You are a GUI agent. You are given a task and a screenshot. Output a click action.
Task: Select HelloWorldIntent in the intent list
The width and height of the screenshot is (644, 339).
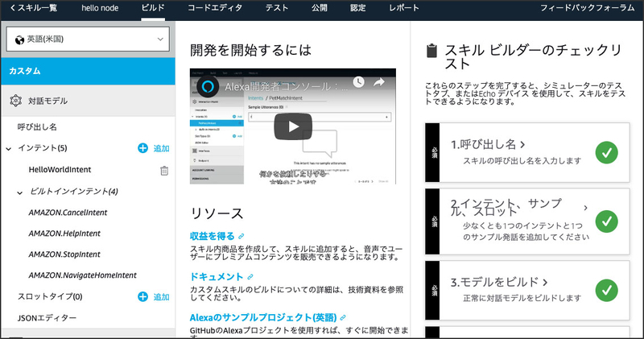click(x=60, y=170)
